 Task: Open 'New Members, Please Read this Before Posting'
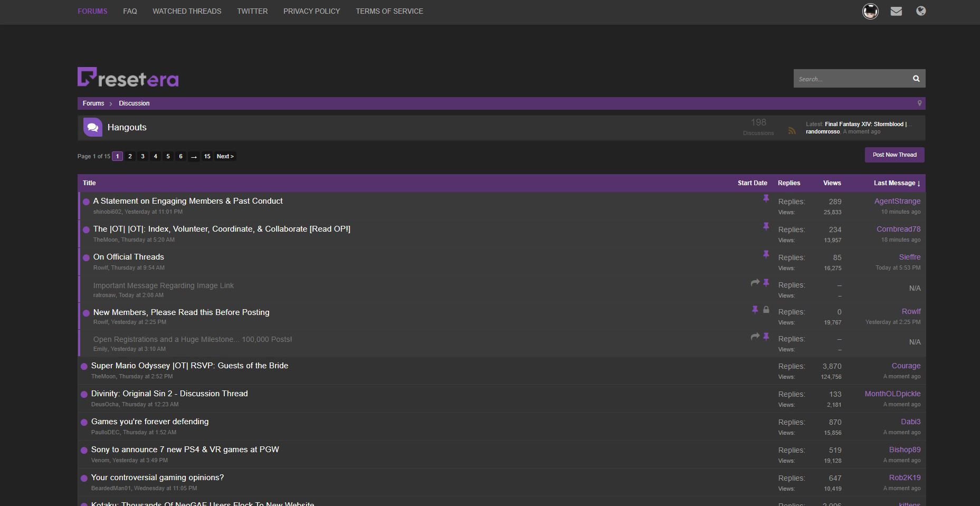(181, 312)
